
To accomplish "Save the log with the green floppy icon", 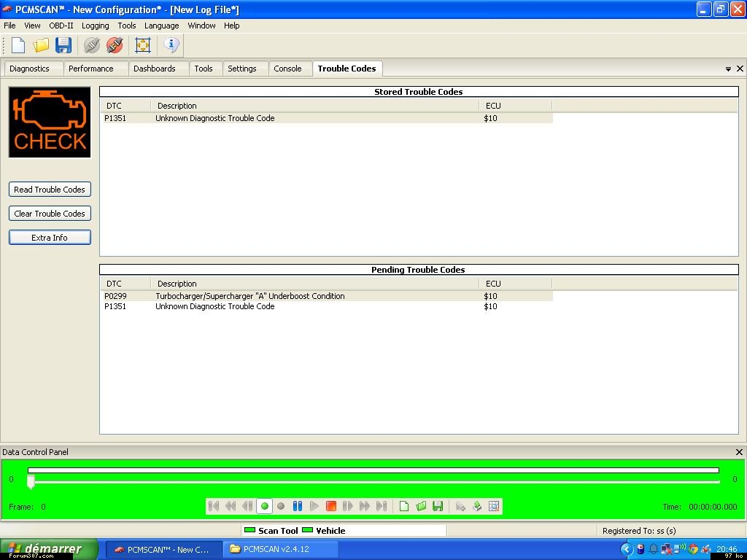I will [438, 506].
